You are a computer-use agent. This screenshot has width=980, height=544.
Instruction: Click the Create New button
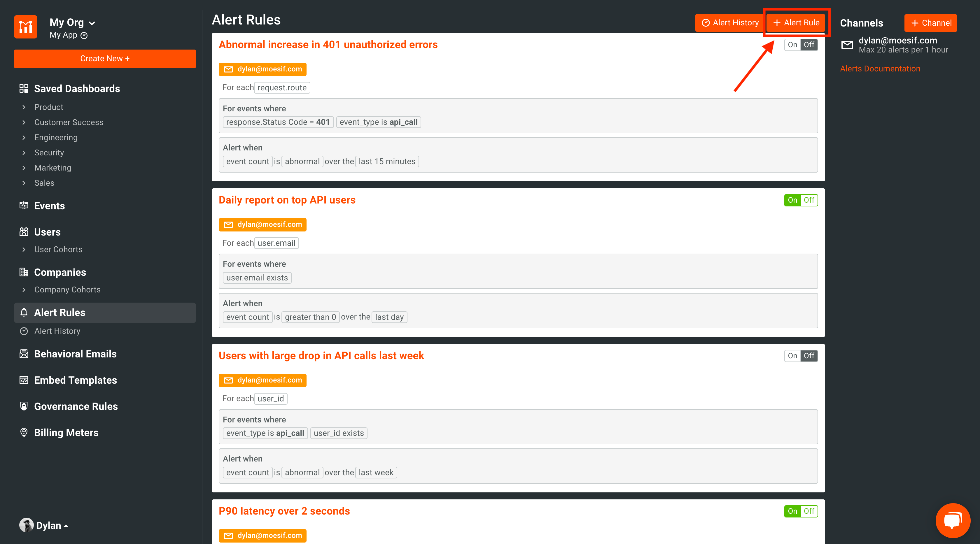pyautogui.click(x=105, y=59)
